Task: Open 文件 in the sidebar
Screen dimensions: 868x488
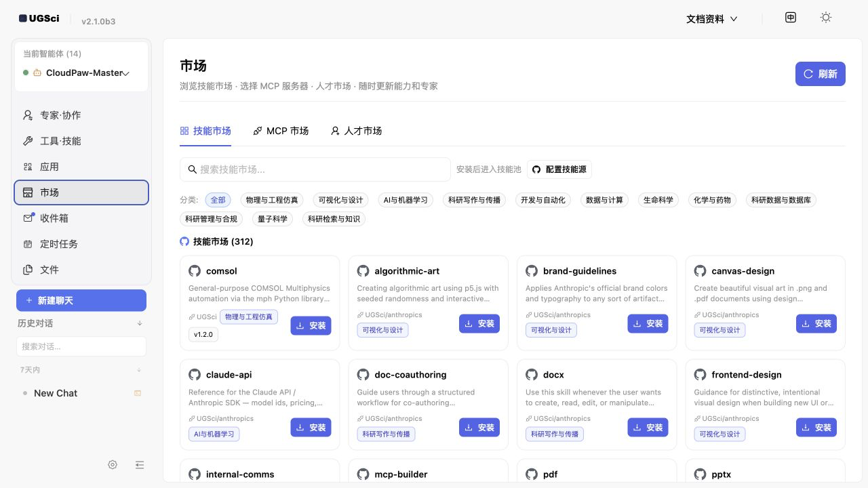Action: pyautogui.click(x=81, y=270)
